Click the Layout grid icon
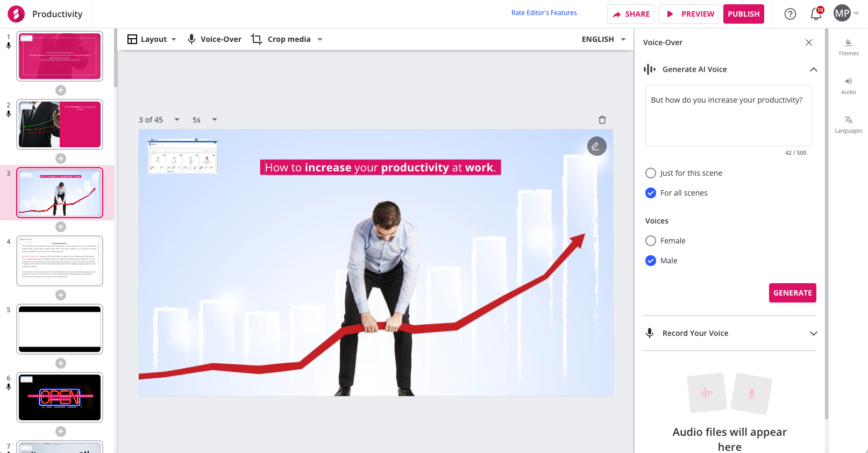The width and height of the screenshot is (868, 453). (x=132, y=39)
